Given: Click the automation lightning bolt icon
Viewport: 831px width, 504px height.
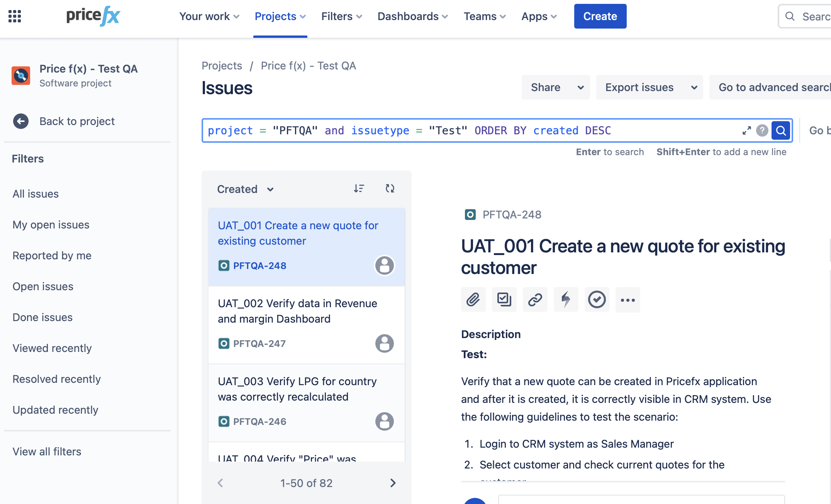Looking at the screenshot, I should click(566, 299).
